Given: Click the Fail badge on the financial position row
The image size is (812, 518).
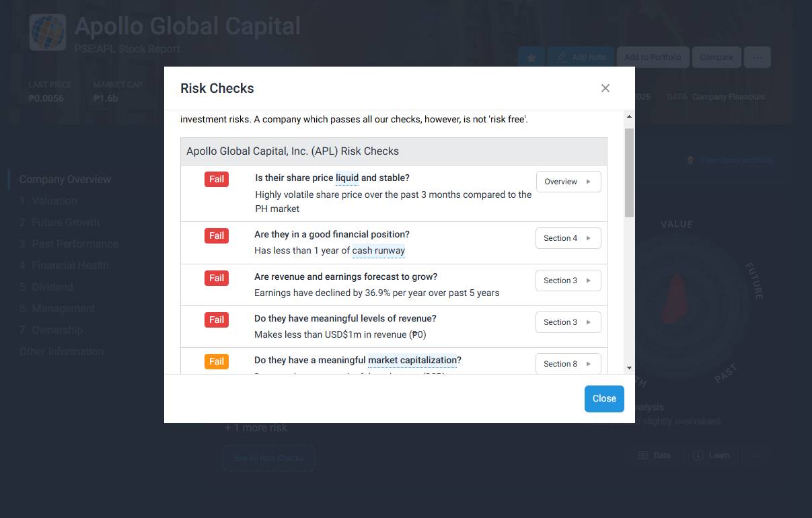Looking at the screenshot, I should pos(217,235).
